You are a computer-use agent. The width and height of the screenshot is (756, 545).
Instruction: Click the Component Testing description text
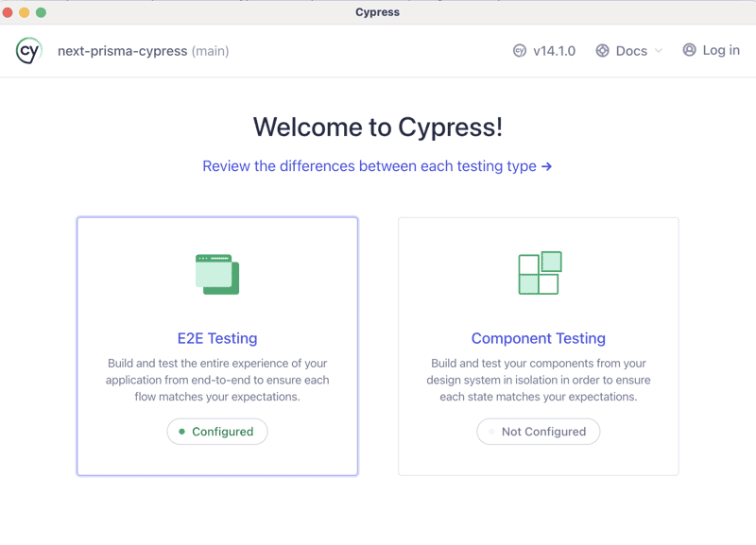[539, 380]
